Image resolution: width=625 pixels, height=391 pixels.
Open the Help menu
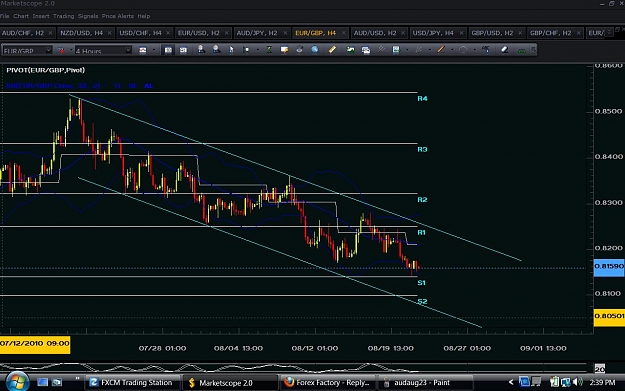coord(143,16)
